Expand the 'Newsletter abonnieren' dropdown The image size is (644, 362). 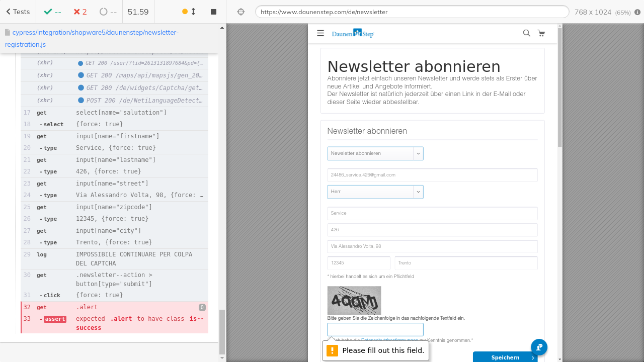375,153
